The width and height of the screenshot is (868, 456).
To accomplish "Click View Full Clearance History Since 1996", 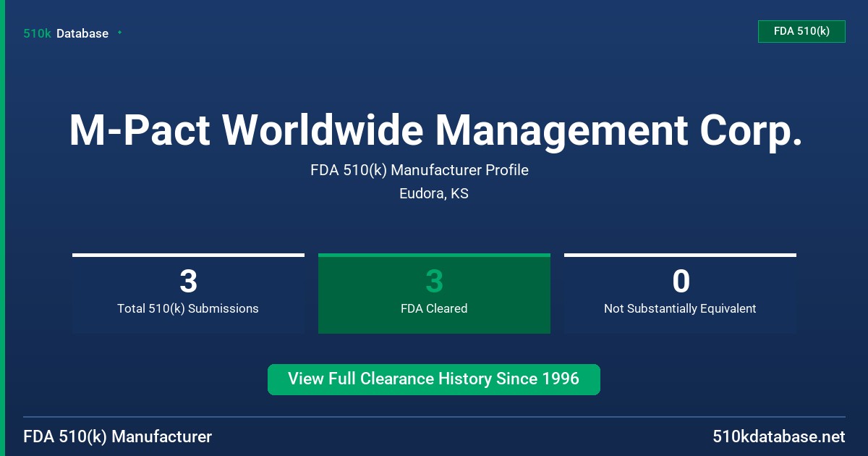I will (434, 379).
